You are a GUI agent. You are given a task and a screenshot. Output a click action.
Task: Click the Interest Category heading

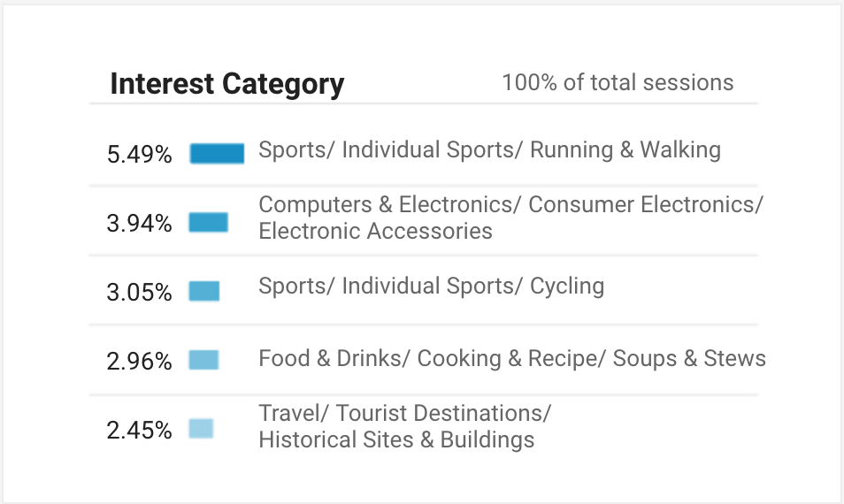pyautogui.click(x=226, y=84)
